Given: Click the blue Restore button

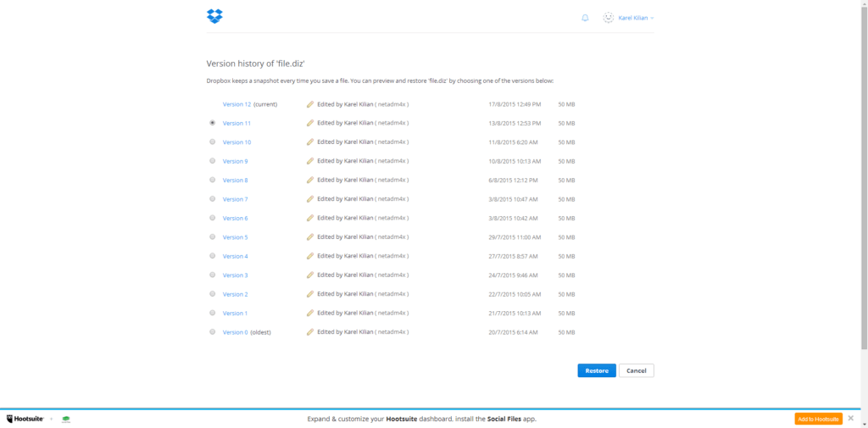Looking at the screenshot, I should coord(597,370).
